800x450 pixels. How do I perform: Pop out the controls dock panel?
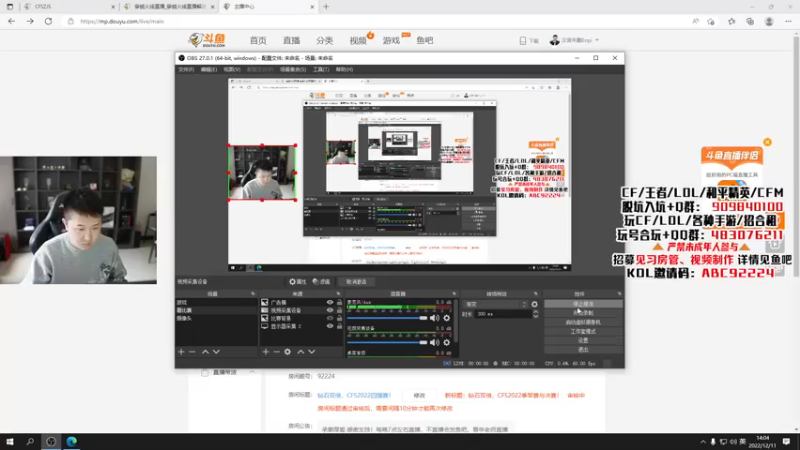[619, 294]
